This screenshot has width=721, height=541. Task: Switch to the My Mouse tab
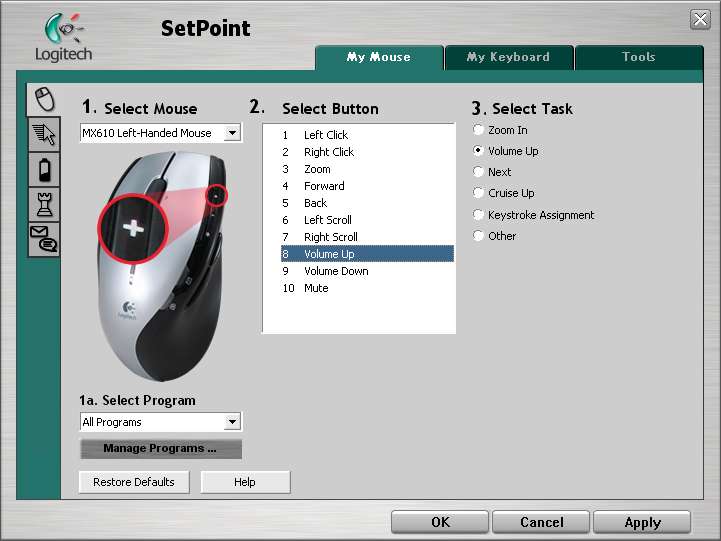click(379, 57)
